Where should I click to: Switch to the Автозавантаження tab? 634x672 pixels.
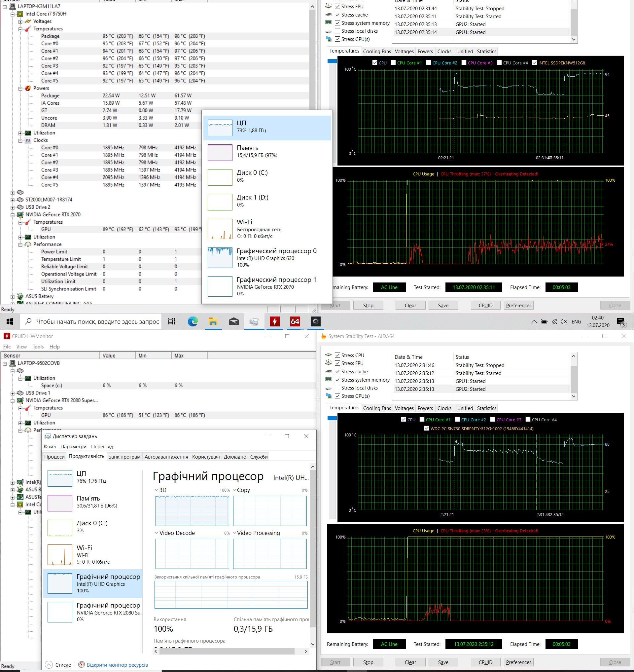(166, 457)
